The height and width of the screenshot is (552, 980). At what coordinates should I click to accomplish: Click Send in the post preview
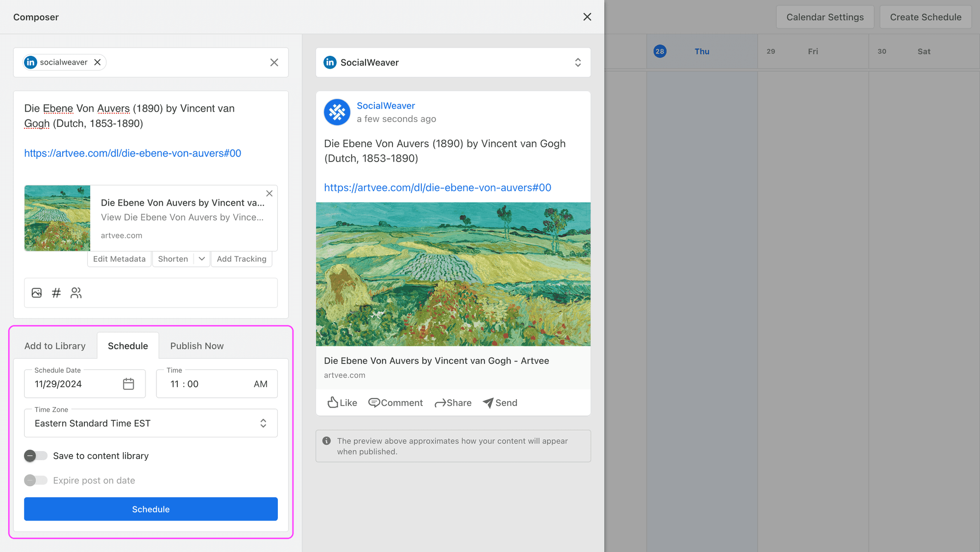click(500, 403)
